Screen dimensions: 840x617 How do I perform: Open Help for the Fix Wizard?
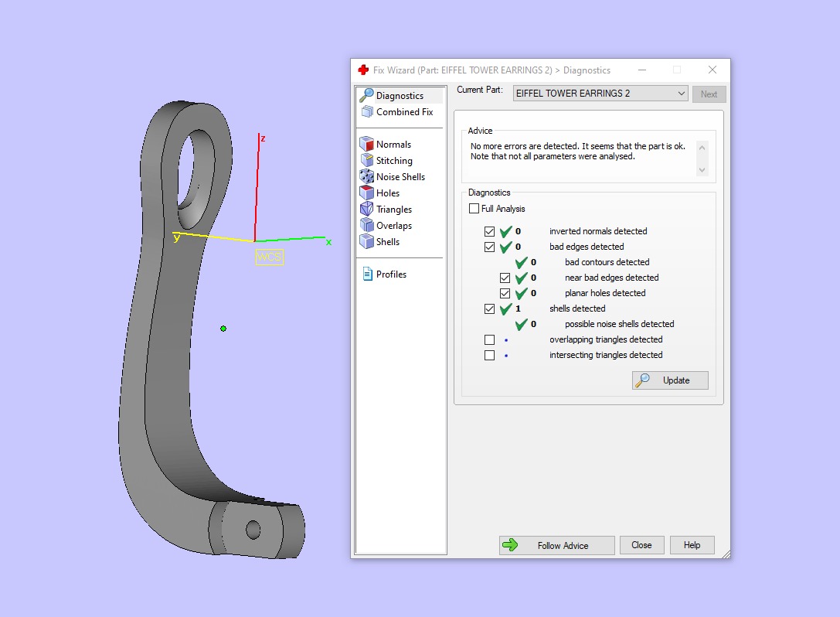pyautogui.click(x=692, y=545)
